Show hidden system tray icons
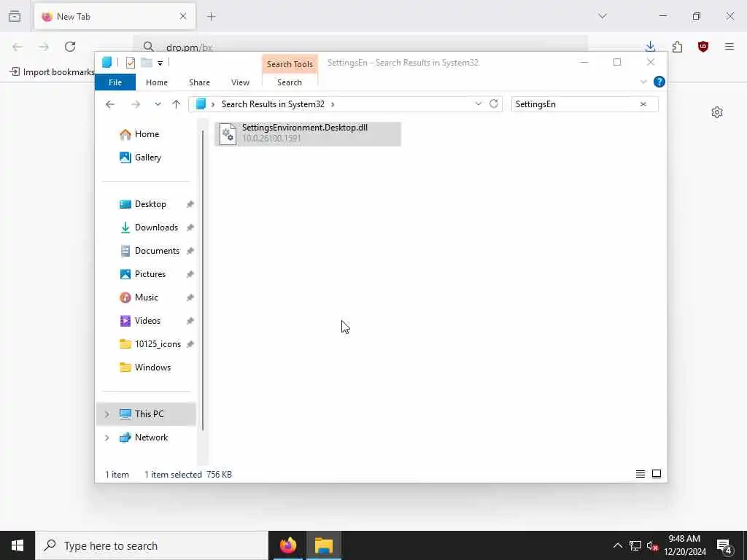 pos(617,545)
